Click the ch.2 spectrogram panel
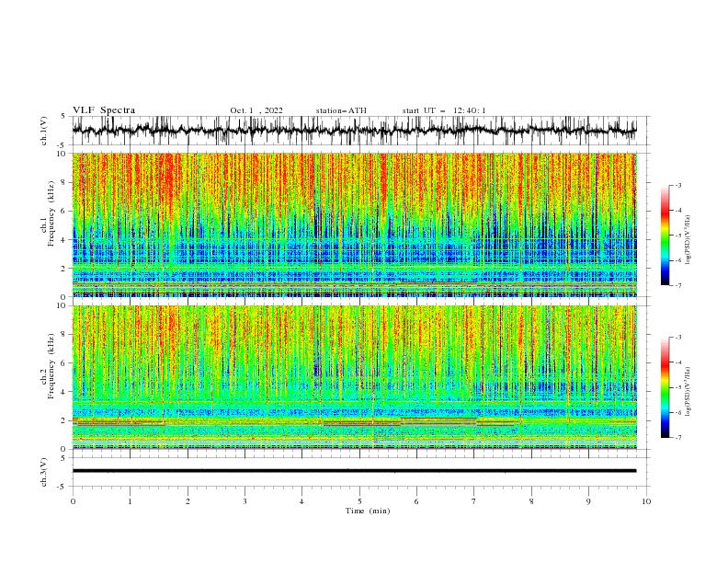 coord(354,377)
